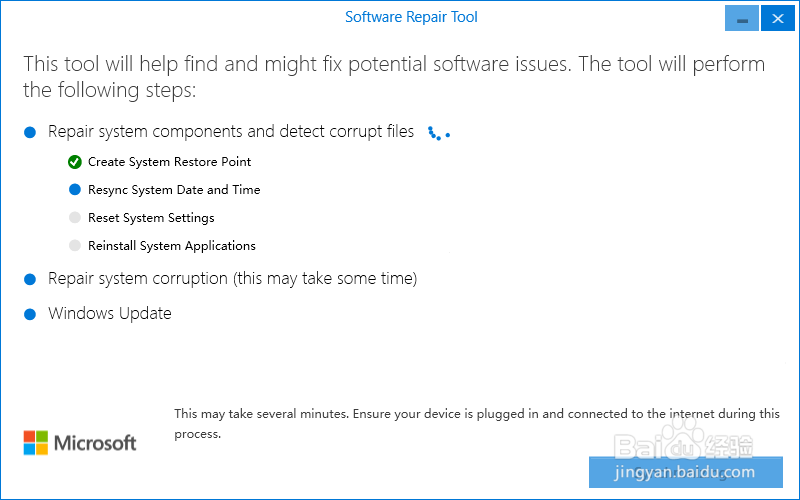
Task: Click Create System Restore Point label
Action: 170,162
